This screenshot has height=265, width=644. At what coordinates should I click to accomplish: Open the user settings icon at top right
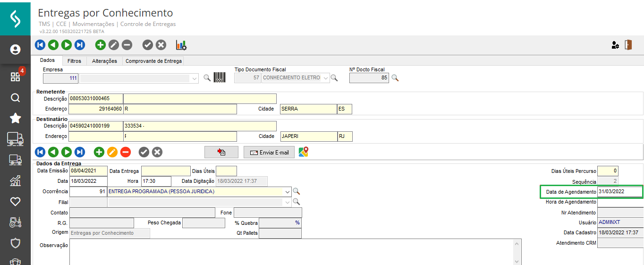[615, 45]
